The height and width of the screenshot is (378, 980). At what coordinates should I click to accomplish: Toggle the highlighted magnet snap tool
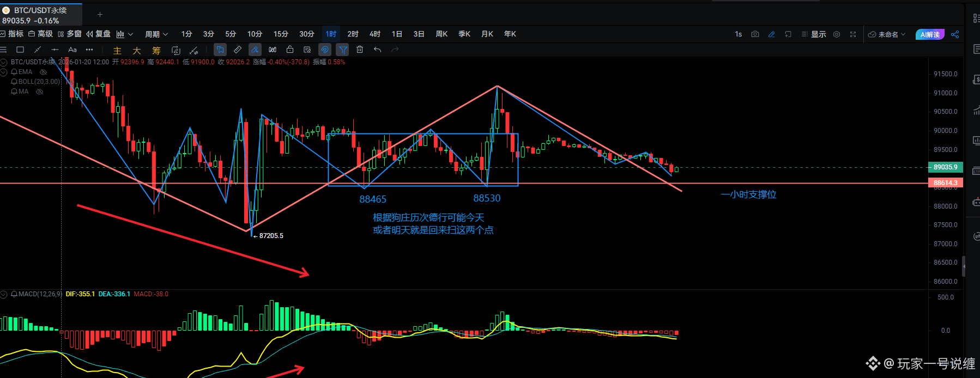pos(255,50)
